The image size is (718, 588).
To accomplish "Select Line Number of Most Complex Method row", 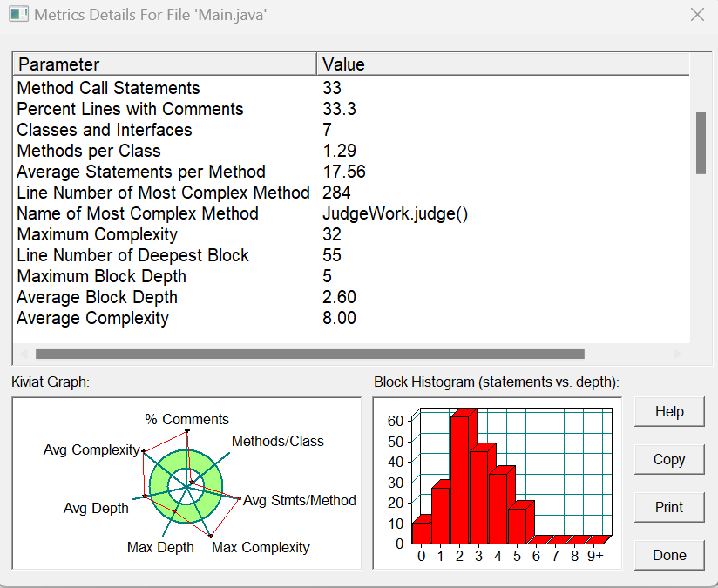I will (351, 193).
